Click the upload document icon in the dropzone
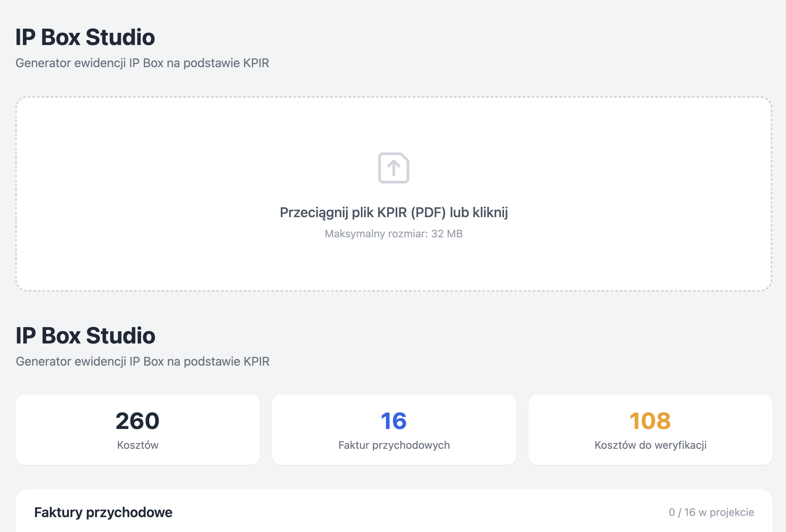 (393, 168)
